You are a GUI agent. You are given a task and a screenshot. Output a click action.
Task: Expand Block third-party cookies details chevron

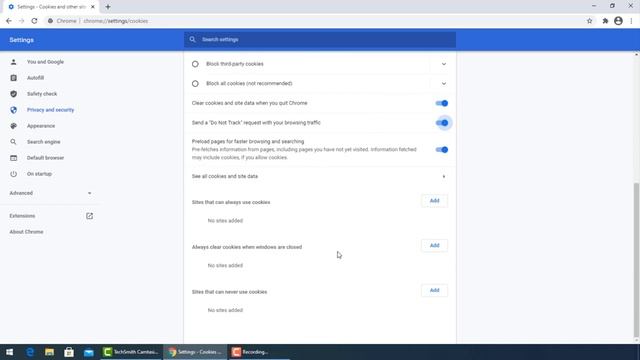pyautogui.click(x=444, y=64)
